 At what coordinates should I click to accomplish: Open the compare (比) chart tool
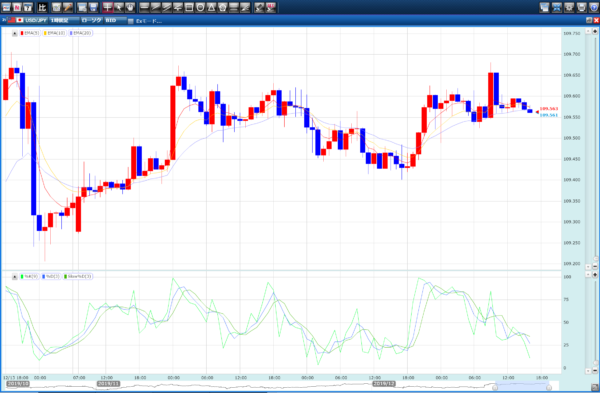[x=42, y=7]
